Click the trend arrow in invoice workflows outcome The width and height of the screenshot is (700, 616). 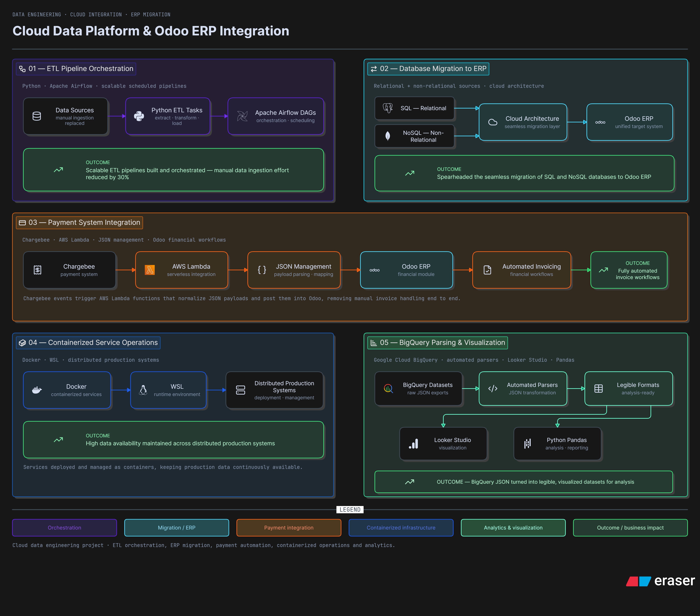[603, 270]
